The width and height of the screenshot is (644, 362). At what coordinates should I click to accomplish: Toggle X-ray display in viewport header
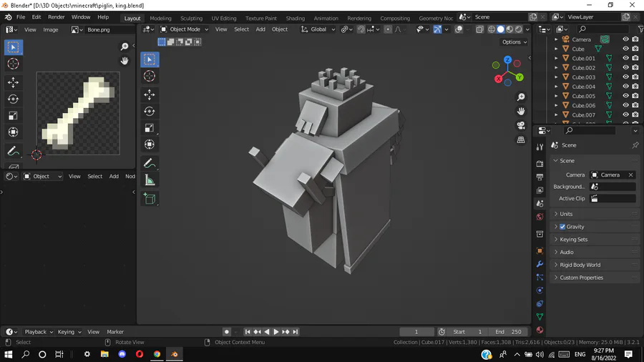tap(479, 29)
